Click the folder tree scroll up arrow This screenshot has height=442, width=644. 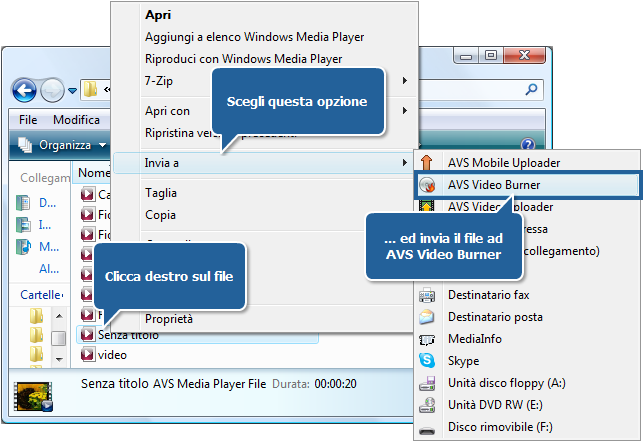click(59, 316)
